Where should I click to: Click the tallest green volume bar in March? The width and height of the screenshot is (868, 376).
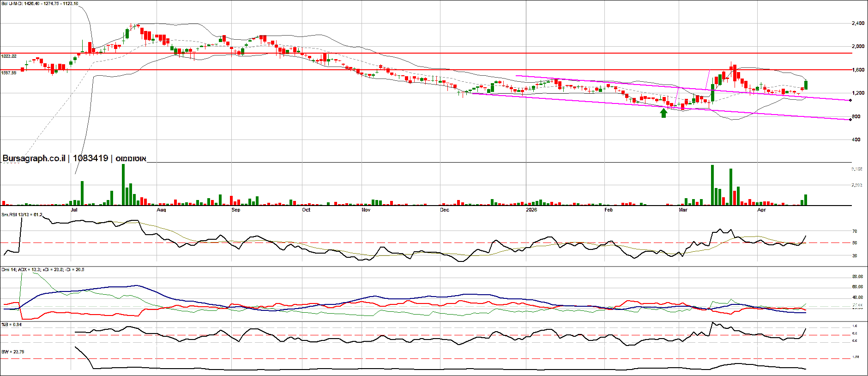712,185
